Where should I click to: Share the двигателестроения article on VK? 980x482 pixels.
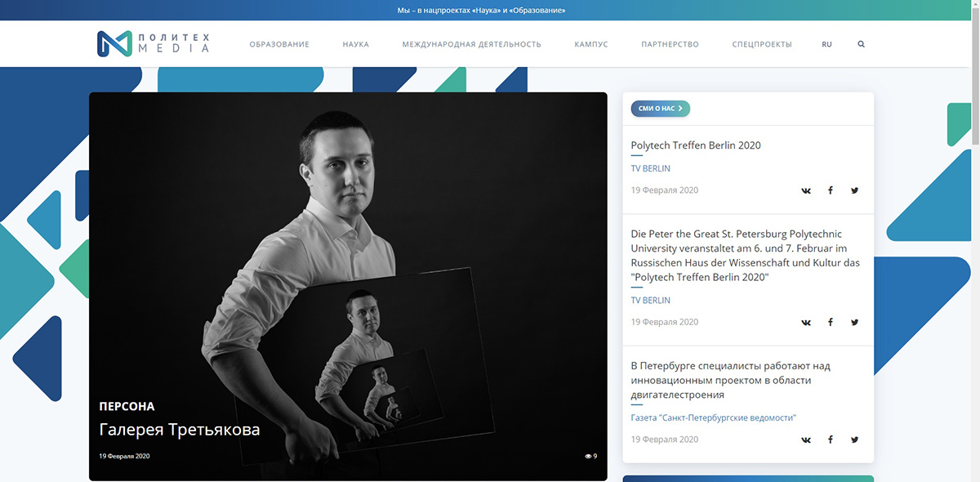[x=806, y=440]
